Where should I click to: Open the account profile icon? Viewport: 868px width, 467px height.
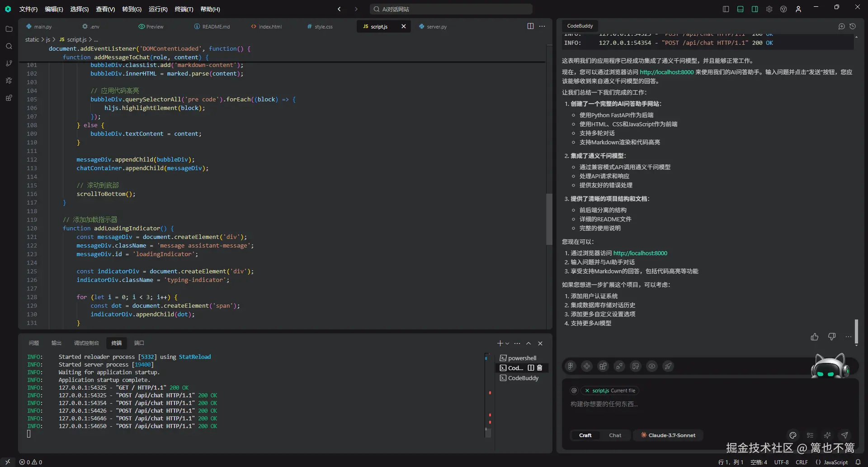[x=798, y=9]
